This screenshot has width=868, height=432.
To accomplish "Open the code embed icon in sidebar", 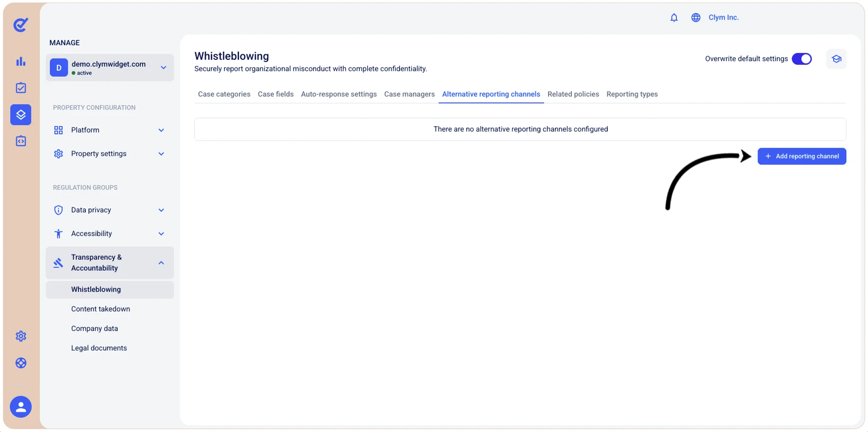I will (x=21, y=141).
